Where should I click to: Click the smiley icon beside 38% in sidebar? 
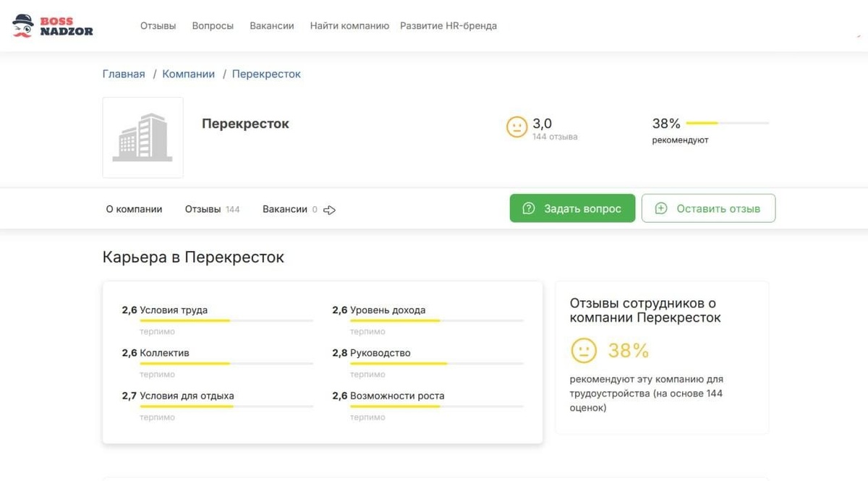pos(585,351)
